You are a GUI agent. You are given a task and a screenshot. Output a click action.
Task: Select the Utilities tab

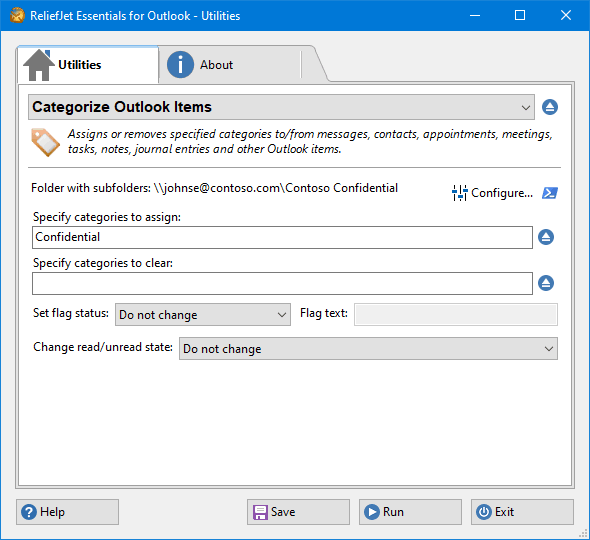(88, 65)
